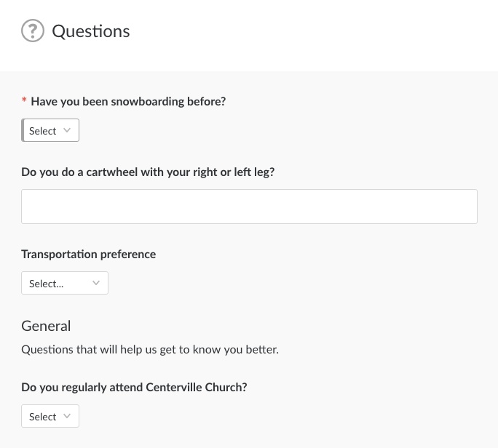Viewport: 498px width, 448px height.
Task: Click 'Select...' text under Transportation preference
Action: [x=46, y=284]
